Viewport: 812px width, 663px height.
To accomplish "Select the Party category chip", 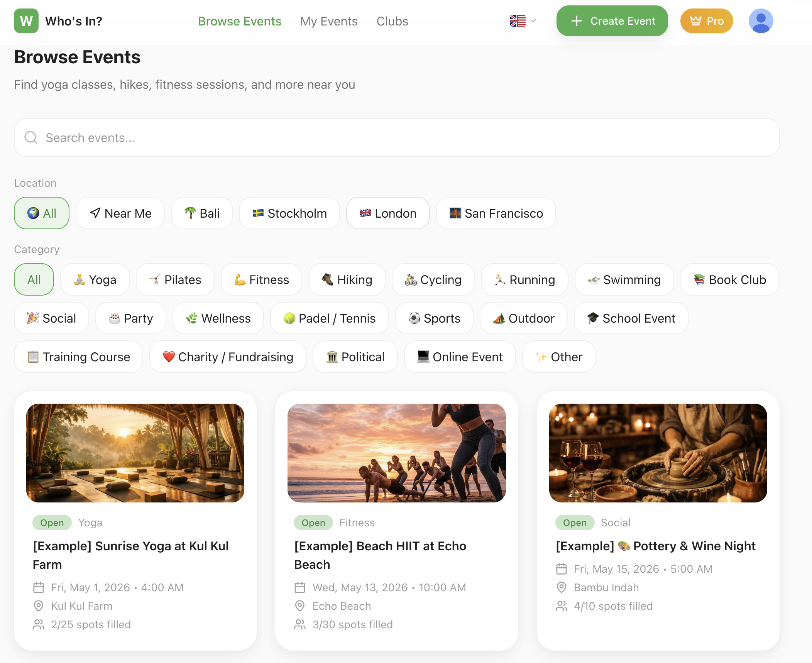I will [x=131, y=318].
